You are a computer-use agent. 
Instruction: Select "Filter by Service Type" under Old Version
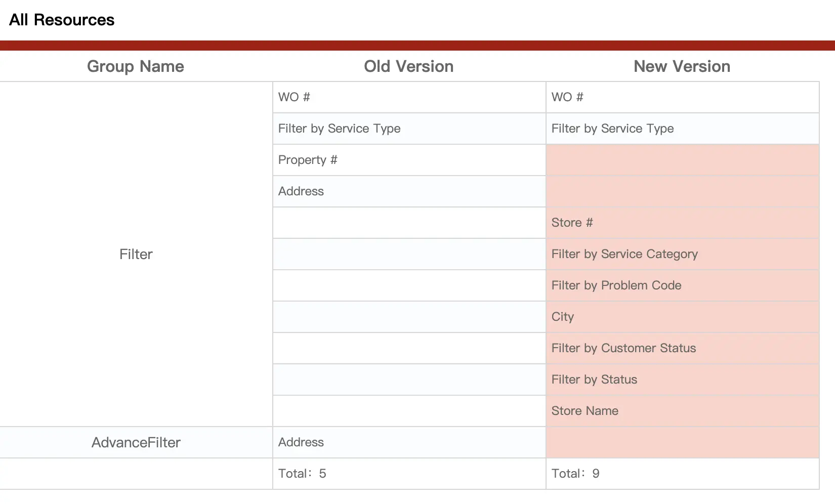click(x=409, y=129)
